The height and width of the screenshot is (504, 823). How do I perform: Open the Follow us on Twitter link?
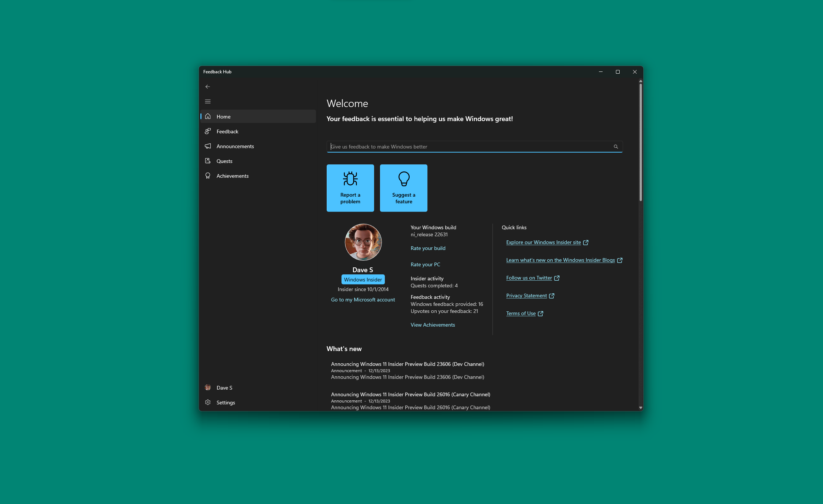click(x=529, y=278)
